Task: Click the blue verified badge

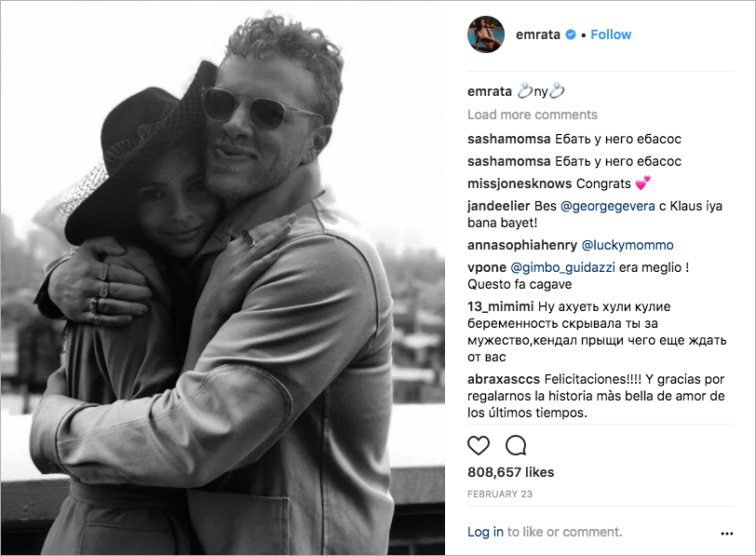Action: (571, 34)
